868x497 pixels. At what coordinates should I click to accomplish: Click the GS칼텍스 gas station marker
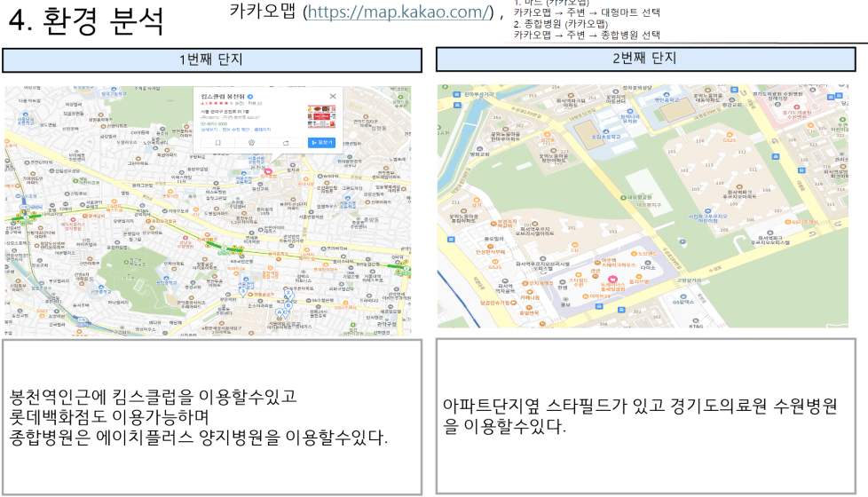[x=683, y=296]
